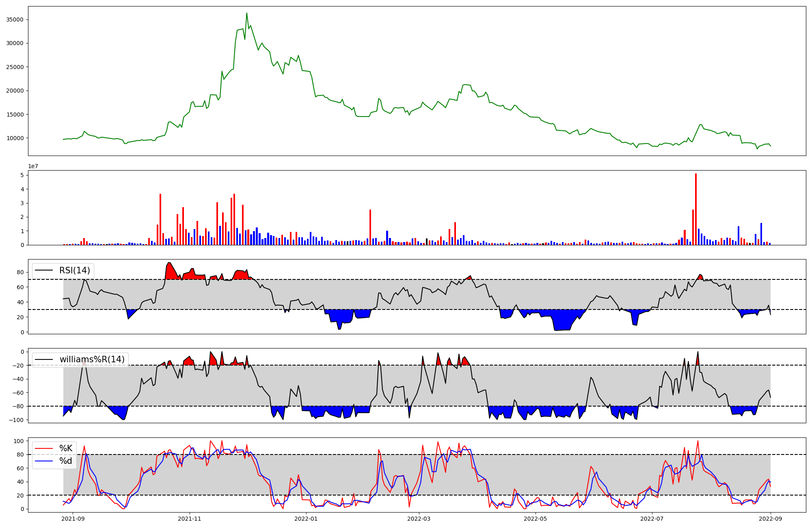Viewport: 812px width, 528px height.
Task: Click the %K legend entry
Action: [66, 448]
